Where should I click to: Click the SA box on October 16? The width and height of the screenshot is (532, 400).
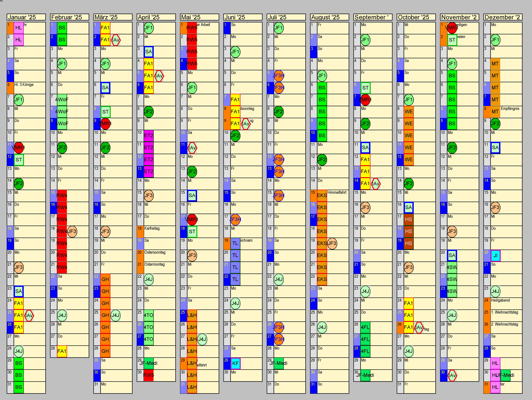[409, 207]
